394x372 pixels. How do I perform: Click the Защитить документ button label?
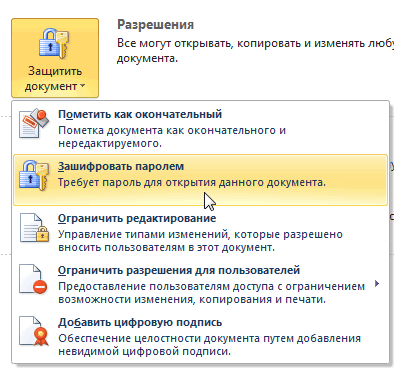click(x=55, y=79)
